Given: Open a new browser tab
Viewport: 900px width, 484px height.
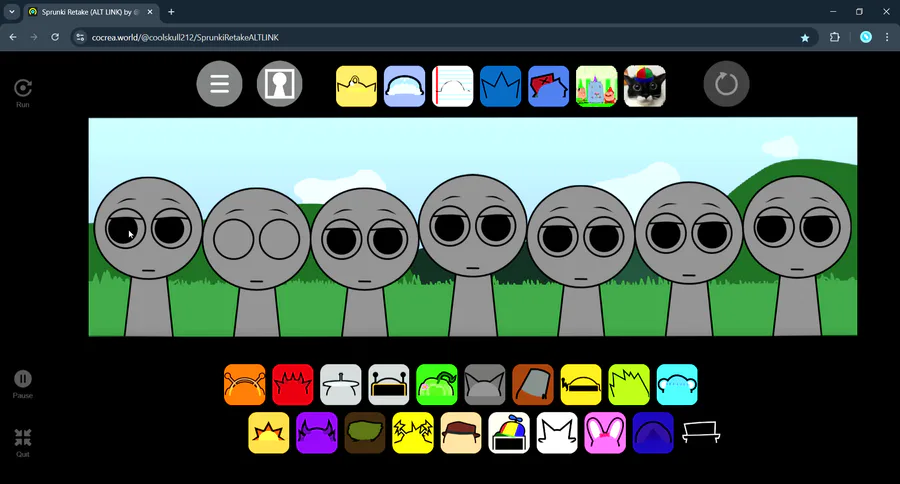Looking at the screenshot, I should pos(171,11).
